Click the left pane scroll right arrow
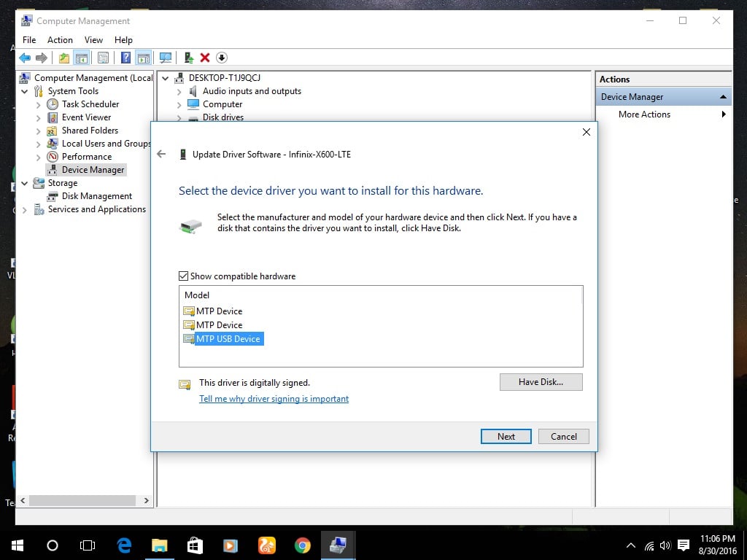 pos(146,500)
